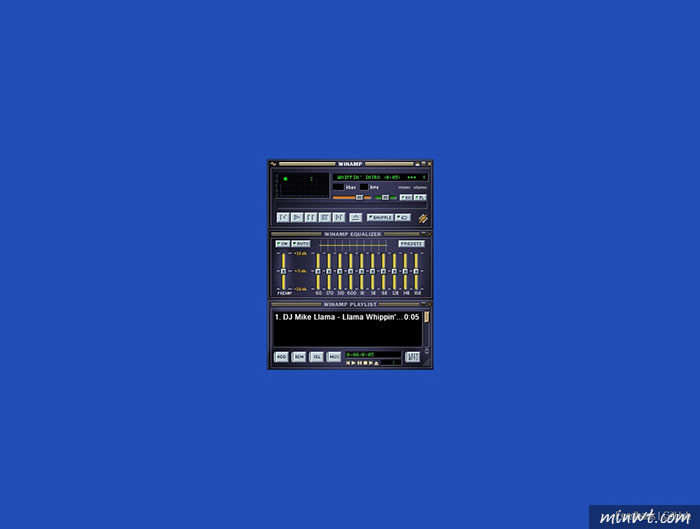
Task: Click the playlist vertical scrollbar handle
Action: point(427,317)
